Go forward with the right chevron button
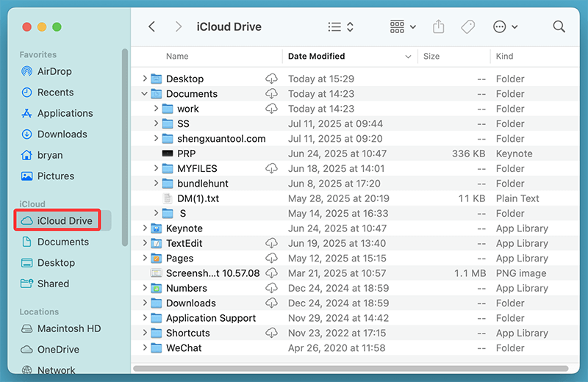Viewport: 588px width, 382px height. coord(179,26)
